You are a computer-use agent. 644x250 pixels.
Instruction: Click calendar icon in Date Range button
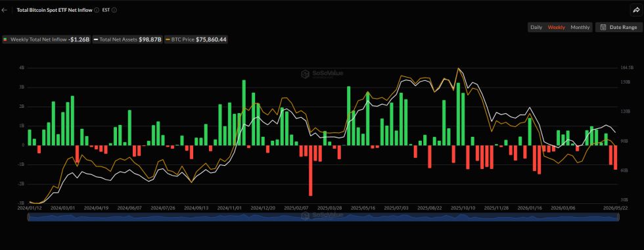pyautogui.click(x=603, y=27)
